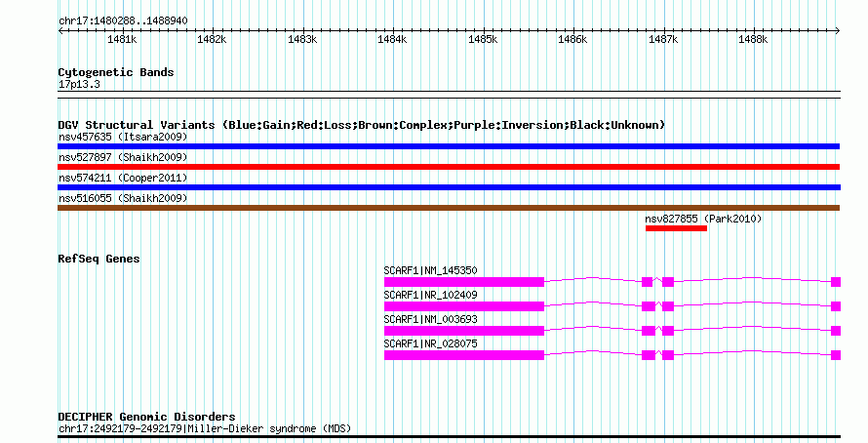Click the 1485k ruler tick label
Image resolution: width=868 pixels, height=443 pixels.
tap(483, 40)
